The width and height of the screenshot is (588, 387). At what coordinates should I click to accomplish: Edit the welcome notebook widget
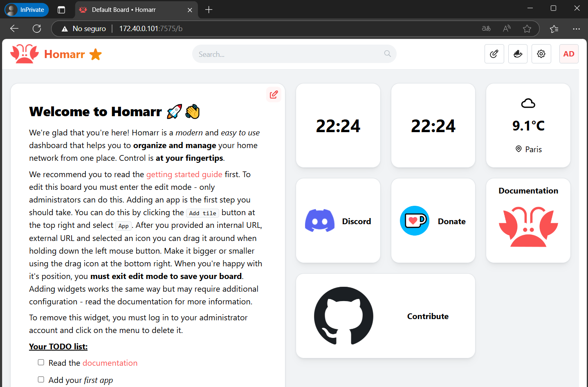click(274, 95)
